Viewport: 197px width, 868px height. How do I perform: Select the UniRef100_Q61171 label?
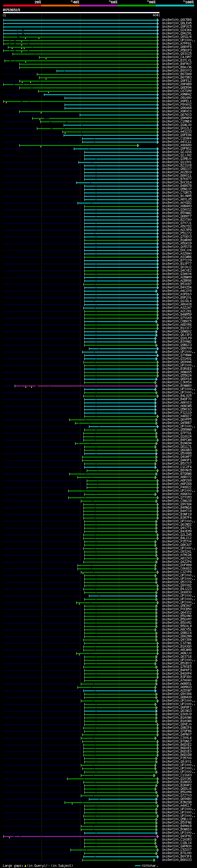click(177, 447)
